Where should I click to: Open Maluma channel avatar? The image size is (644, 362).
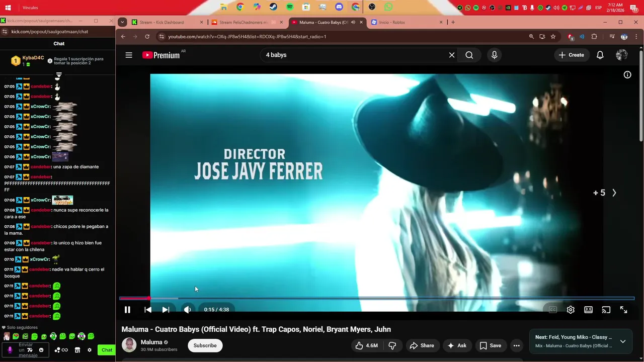click(129, 345)
